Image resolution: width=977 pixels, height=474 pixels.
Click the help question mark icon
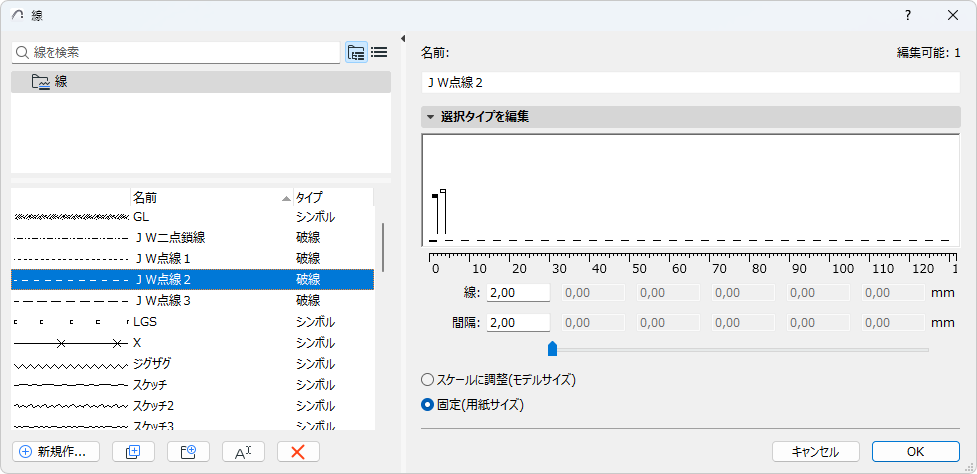pos(908,16)
